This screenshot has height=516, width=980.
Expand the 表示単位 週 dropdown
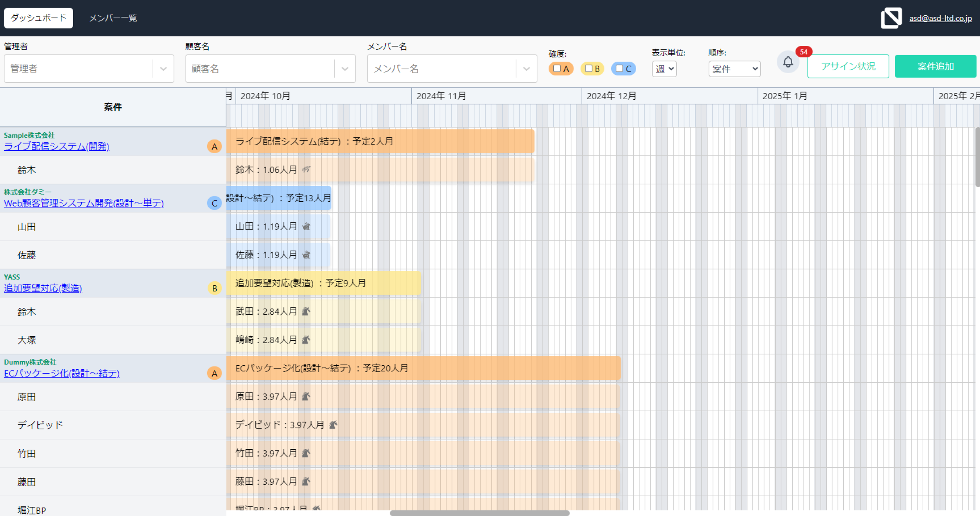pos(664,69)
